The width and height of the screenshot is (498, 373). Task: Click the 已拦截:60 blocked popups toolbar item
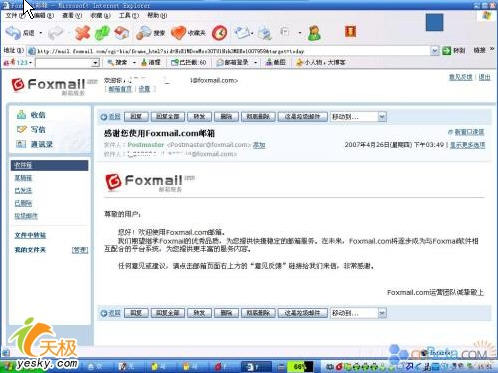[188, 62]
